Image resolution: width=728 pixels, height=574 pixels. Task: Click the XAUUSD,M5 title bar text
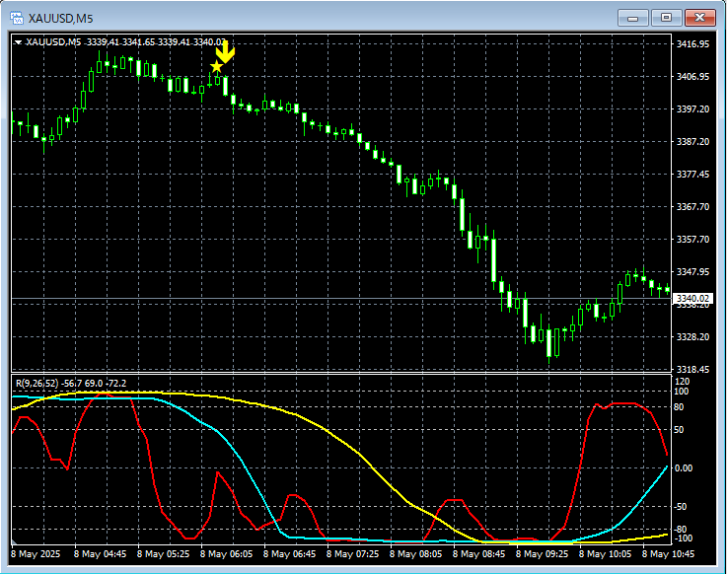(60, 19)
